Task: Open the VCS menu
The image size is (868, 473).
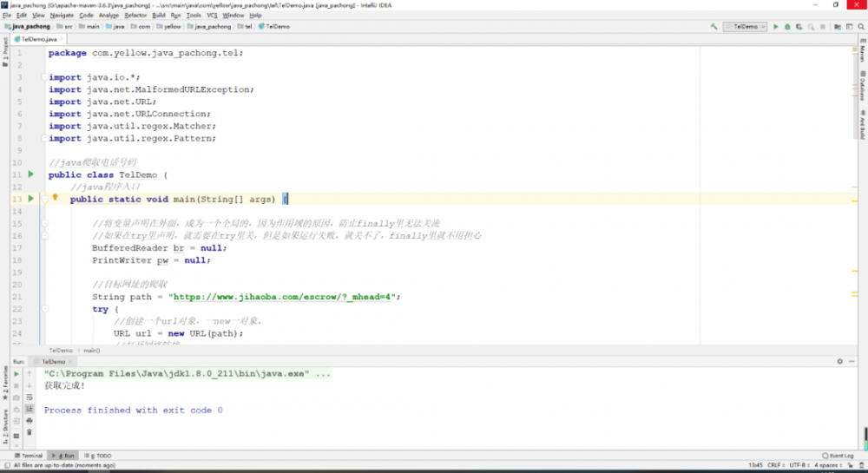Action: pyautogui.click(x=212, y=16)
